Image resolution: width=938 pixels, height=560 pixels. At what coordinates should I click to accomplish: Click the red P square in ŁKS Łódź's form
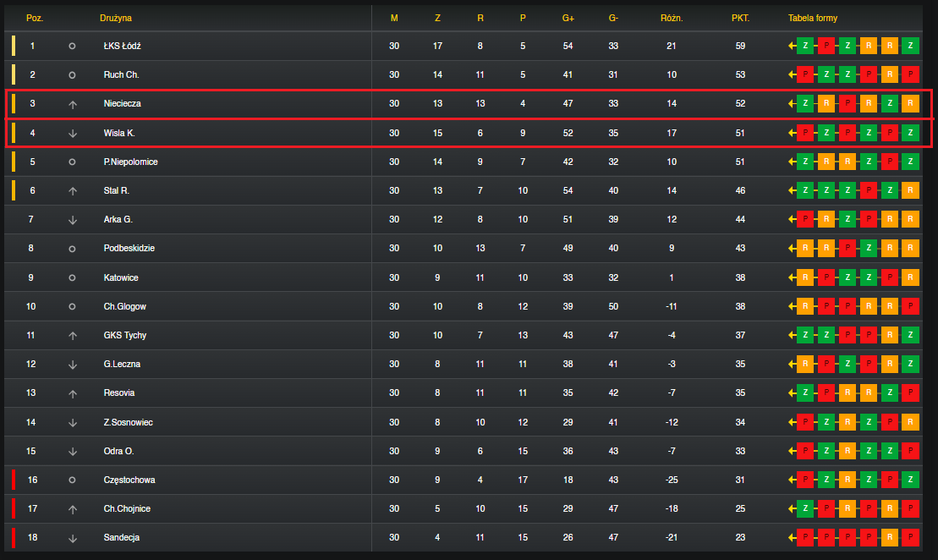pos(826,46)
